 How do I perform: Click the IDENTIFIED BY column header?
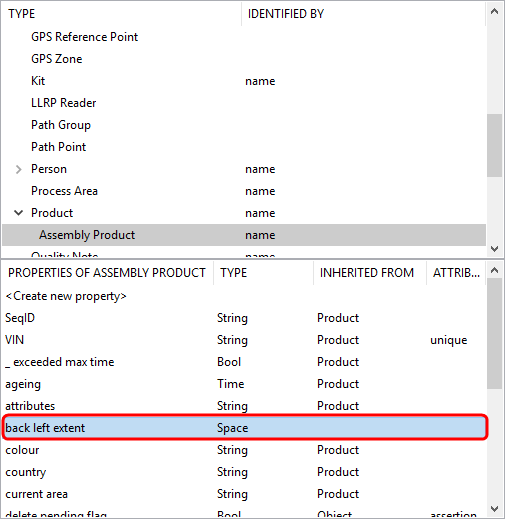point(363,14)
